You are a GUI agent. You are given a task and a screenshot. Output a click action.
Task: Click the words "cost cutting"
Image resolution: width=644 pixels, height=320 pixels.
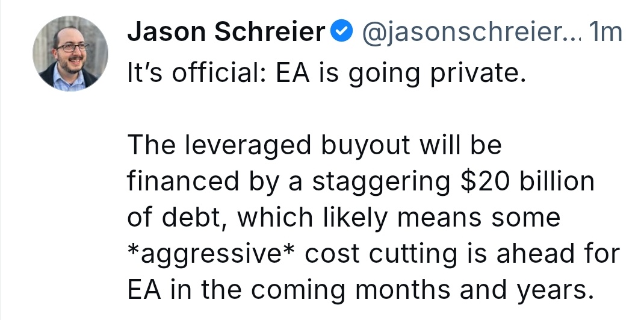pos(379,254)
